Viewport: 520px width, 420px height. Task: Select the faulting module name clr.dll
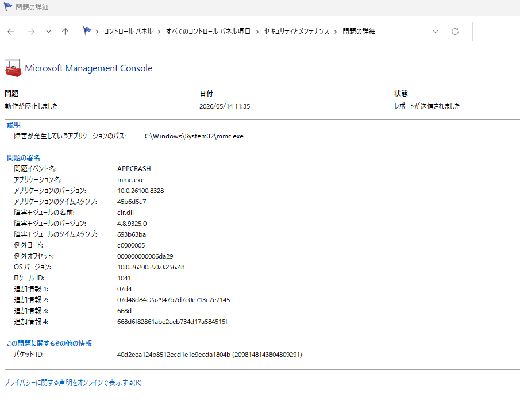[x=125, y=213]
